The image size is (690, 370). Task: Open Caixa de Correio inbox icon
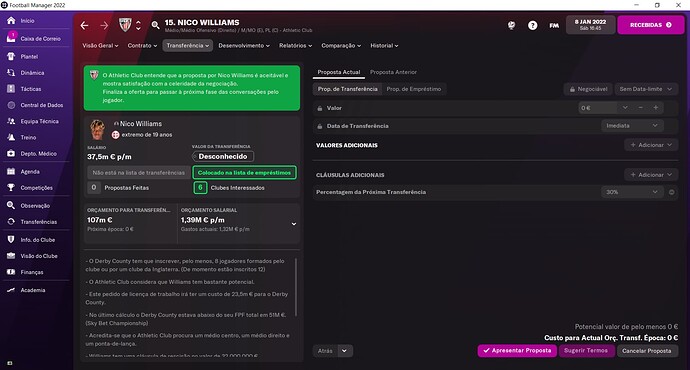11,38
